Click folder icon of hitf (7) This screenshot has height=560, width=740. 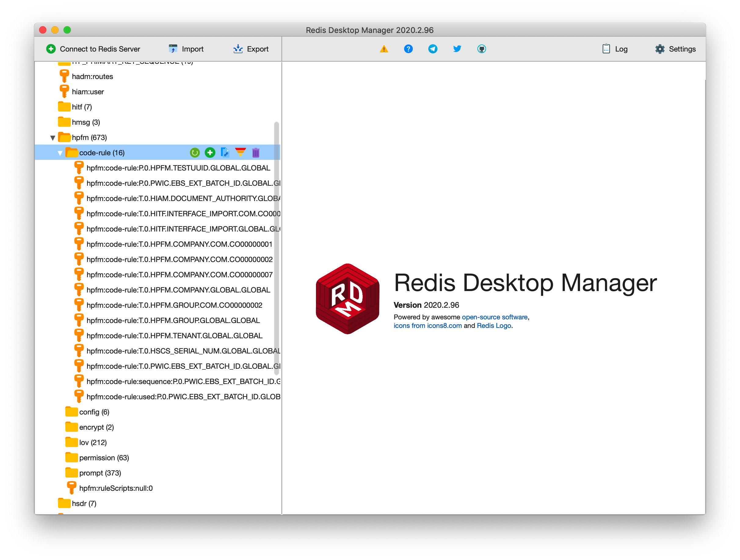64,107
